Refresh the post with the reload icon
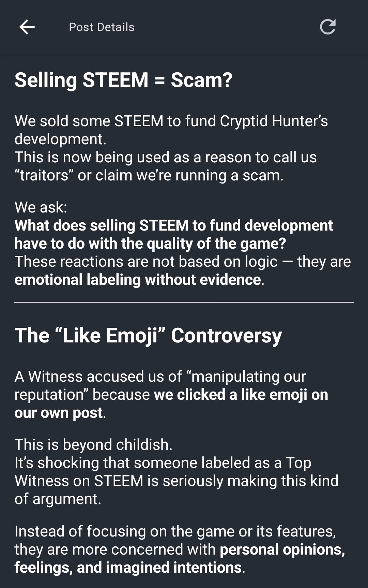The width and height of the screenshot is (368, 588). pos(328,27)
